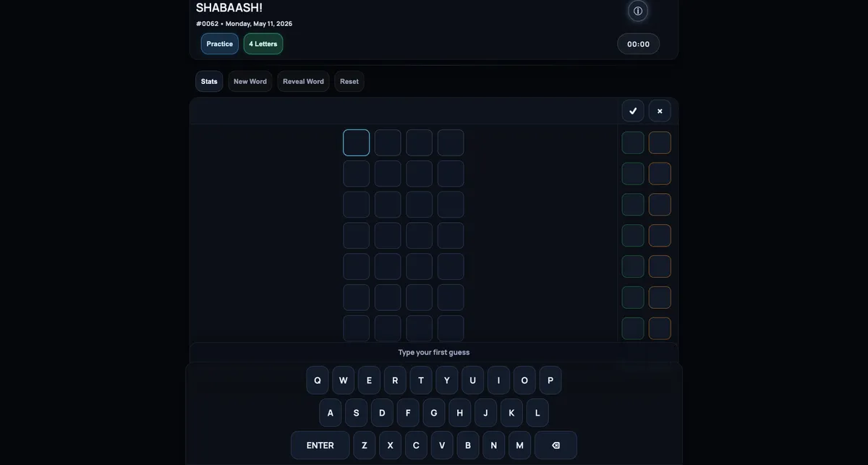Tap the W key
The image size is (868, 465).
point(344,380)
